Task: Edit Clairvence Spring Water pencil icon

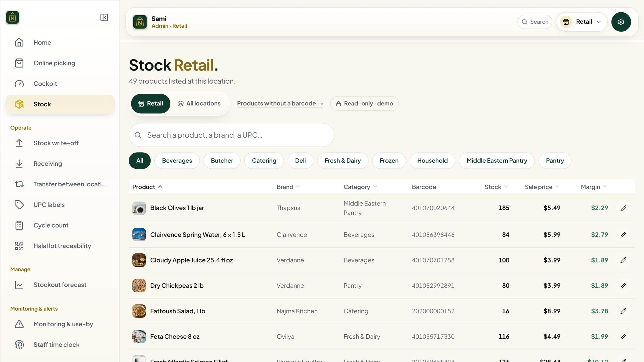Action: (x=623, y=235)
